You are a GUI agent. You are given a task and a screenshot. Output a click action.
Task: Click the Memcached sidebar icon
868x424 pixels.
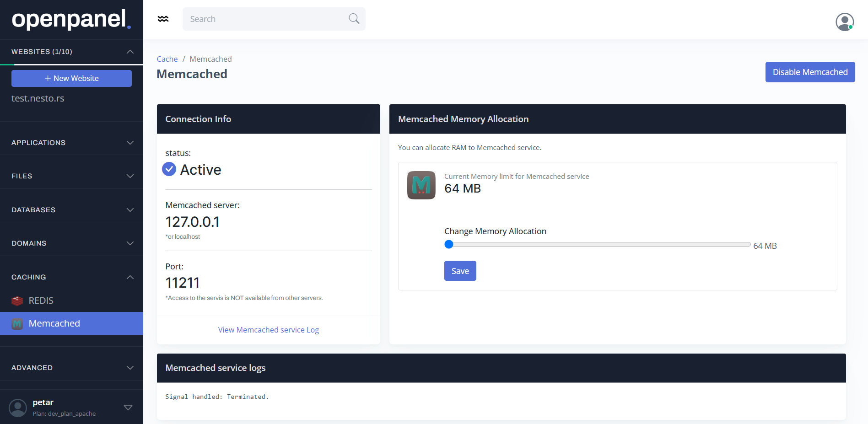pyautogui.click(x=17, y=324)
